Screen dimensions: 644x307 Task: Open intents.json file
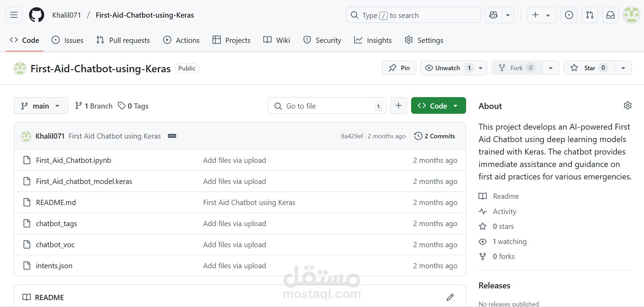(54, 266)
